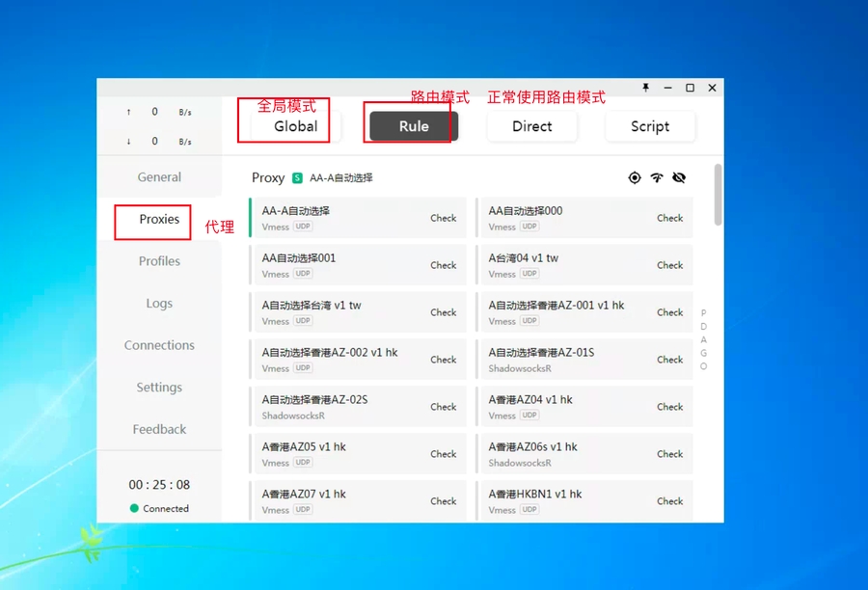The width and height of the screenshot is (868, 590).
Task: Click Check on AA自动选择001 node
Action: tap(443, 265)
